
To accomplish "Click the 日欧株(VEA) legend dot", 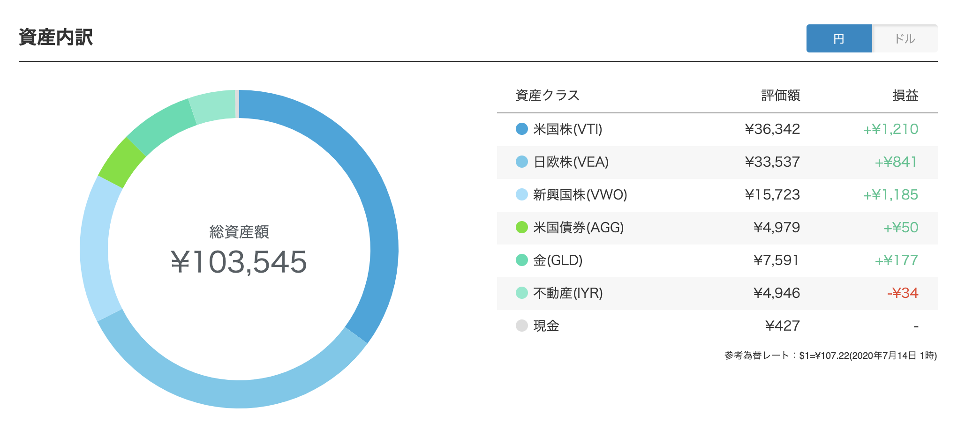I will click(x=522, y=162).
